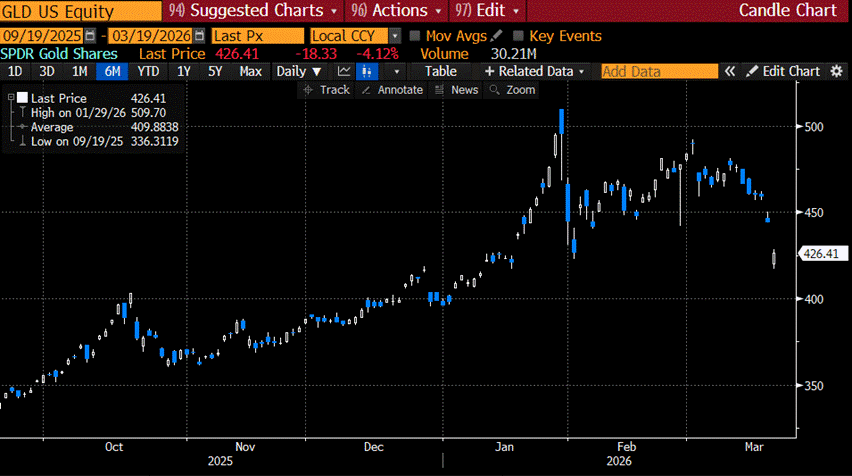Viewport: 852px width, 476px height.
Task: Click the Add Data input field
Action: pos(658,71)
